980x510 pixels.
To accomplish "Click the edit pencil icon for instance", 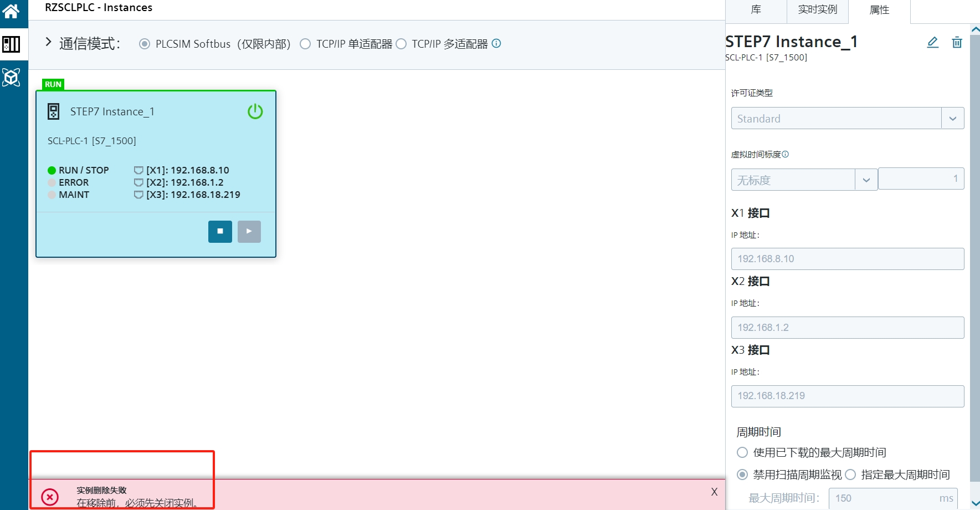I will click(x=932, y=43).
